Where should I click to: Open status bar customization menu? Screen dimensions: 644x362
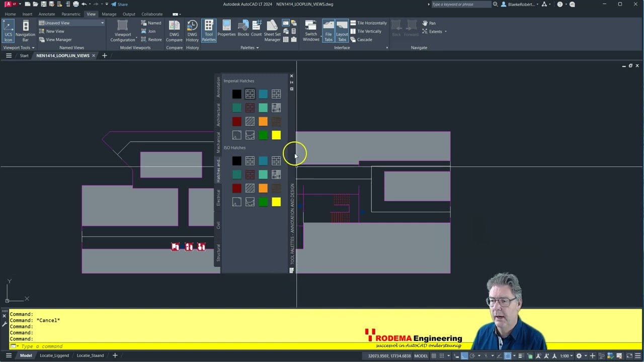tap(637, 356)
